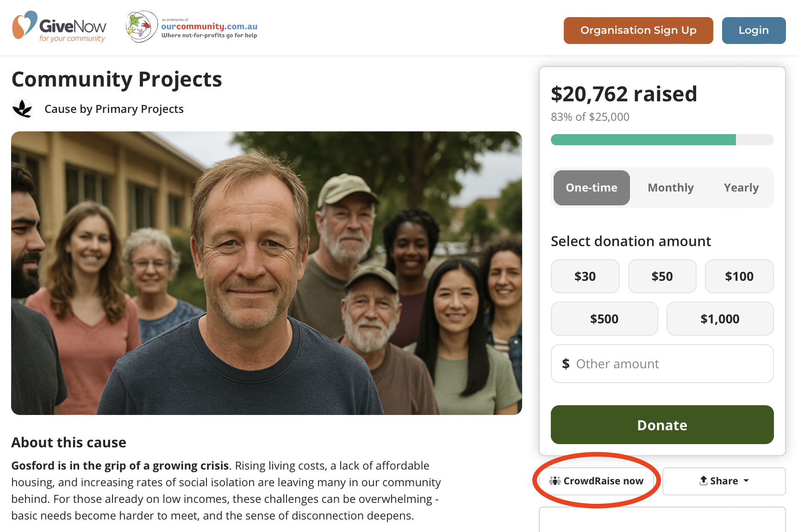
Task: Switch to Monthly donation frequency
Action: tap(670, 188)
